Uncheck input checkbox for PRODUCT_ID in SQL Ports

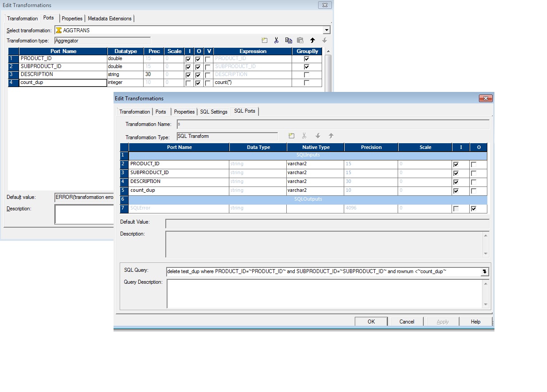(x=456, y=164)
